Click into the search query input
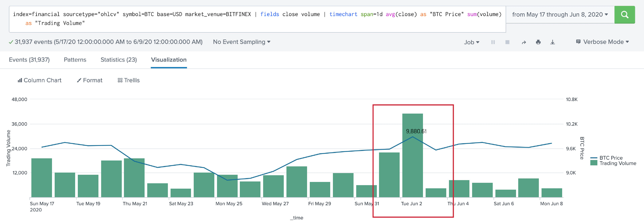This screenshot has width=644, height=224. click(257, 19)
